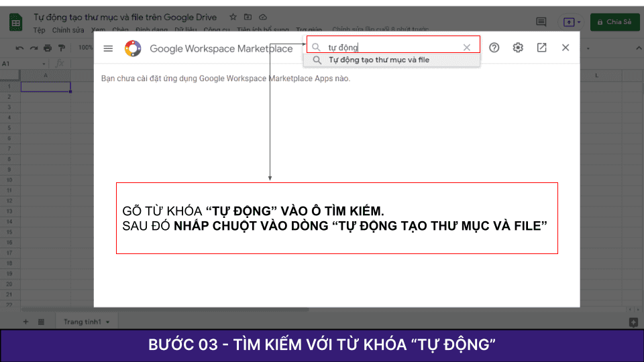Click the Google Workspace Marketplace logo
The width and height of the screenshot is (644, 362).
tap(133, 48)
